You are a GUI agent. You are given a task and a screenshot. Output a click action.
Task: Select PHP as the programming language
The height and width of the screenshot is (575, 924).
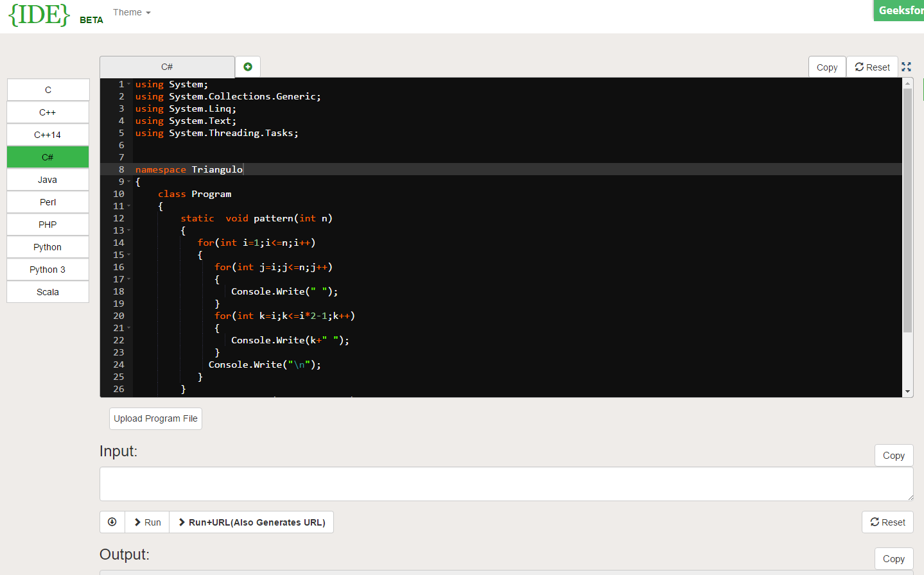pyautogui.click(x=48, y=224)
